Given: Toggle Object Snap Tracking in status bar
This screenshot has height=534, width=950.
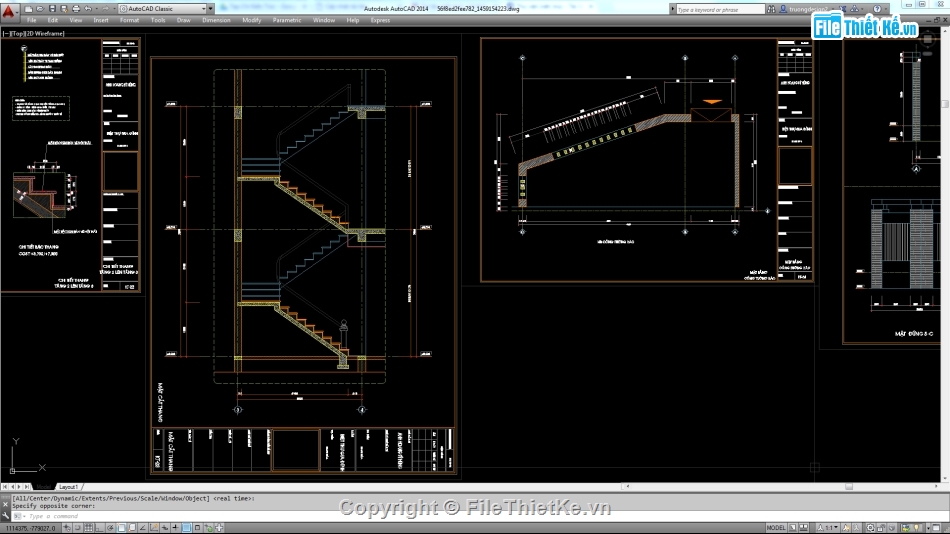Looking at the screenshot, I should tap(143, 528).
